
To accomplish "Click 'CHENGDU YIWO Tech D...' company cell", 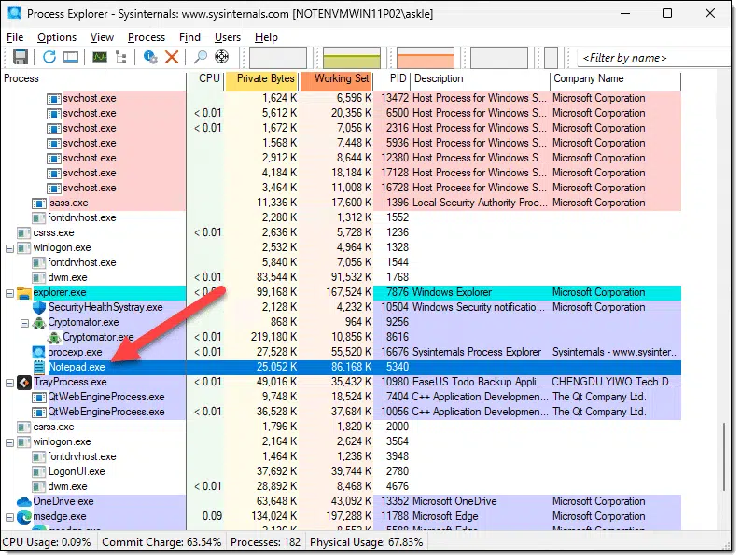I will (614, 382).
